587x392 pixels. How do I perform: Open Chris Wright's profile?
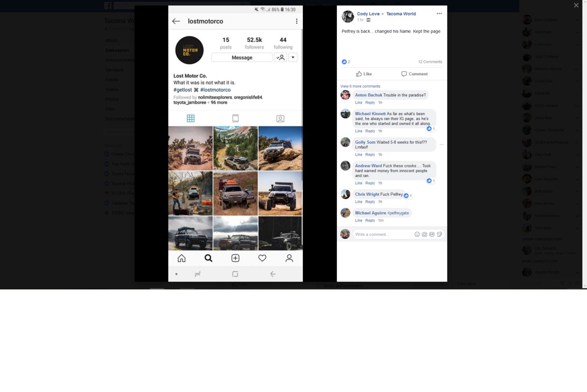tap(367, 194)
